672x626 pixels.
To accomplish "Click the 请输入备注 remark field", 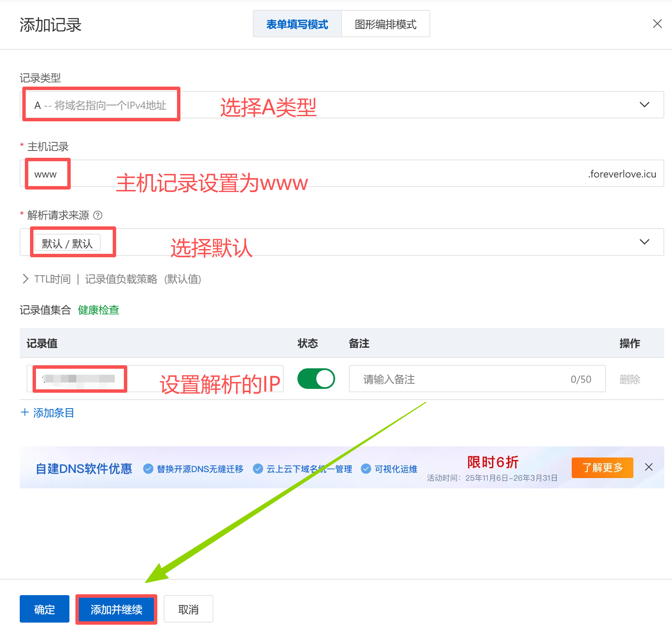I will 477,379.
